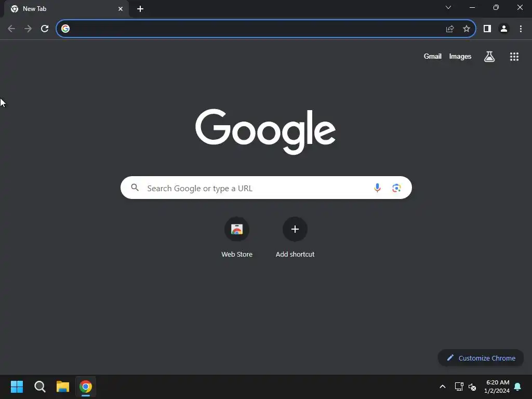
Task: Click the Google icon in address bar
Action: coord(65,29)
